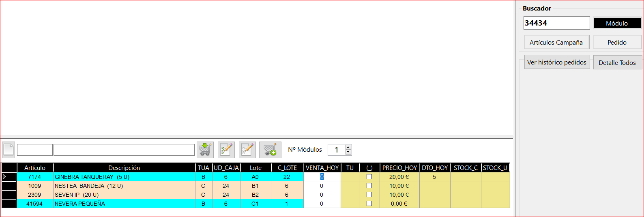
Task: Click the cart with green plus icon
Action: click(x=270, y=150)
